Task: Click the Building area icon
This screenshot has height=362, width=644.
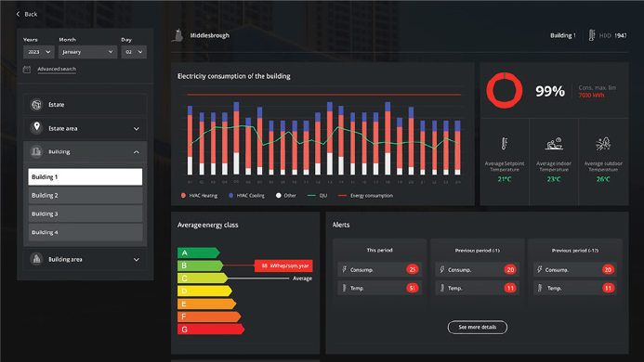Action: pyautogui.click(x=36, y=259)
